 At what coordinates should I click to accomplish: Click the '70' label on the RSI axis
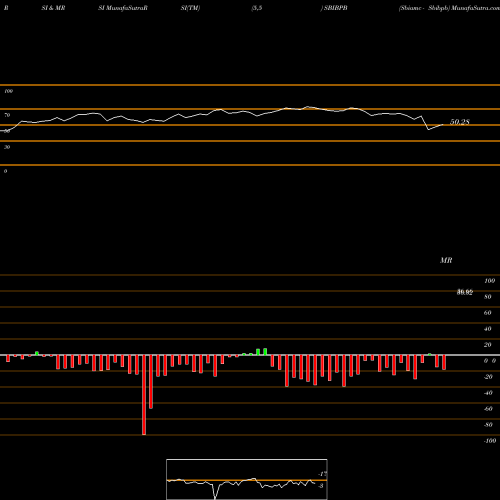coord(7,115)
